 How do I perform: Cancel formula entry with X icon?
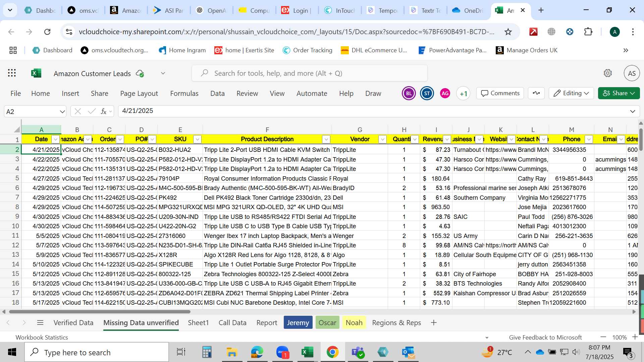[x=78, y=111]
